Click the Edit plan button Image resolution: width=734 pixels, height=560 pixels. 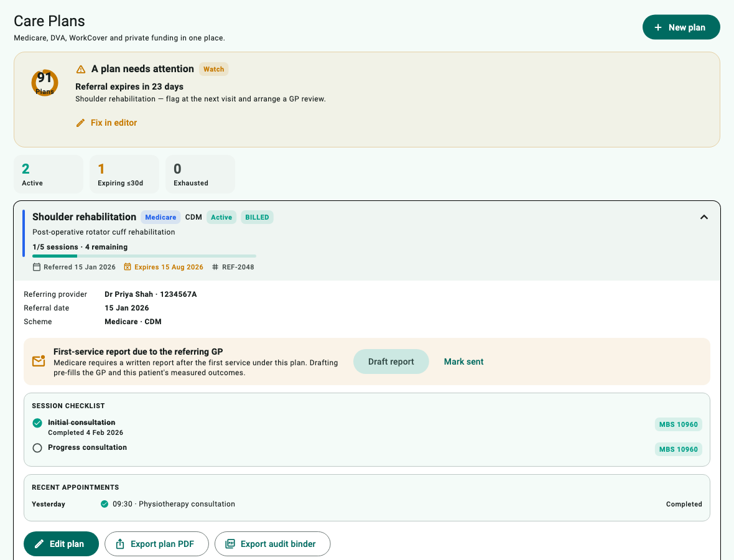click(62, 544)
